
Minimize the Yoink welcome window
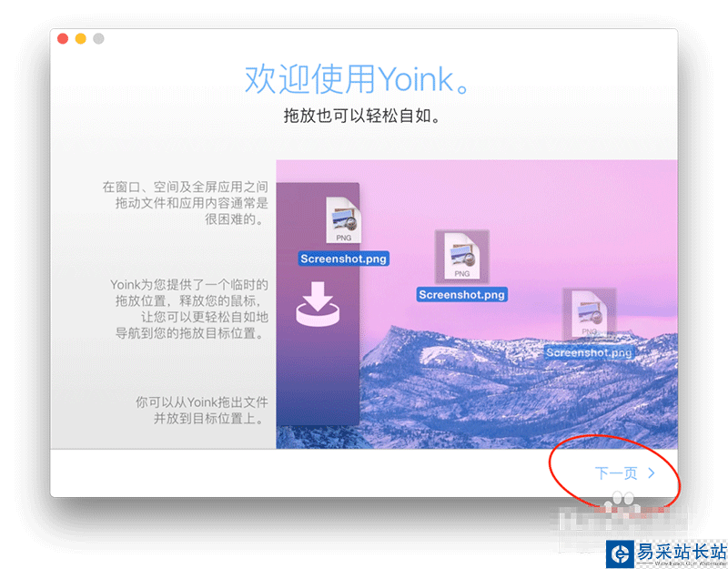[81, 38]
